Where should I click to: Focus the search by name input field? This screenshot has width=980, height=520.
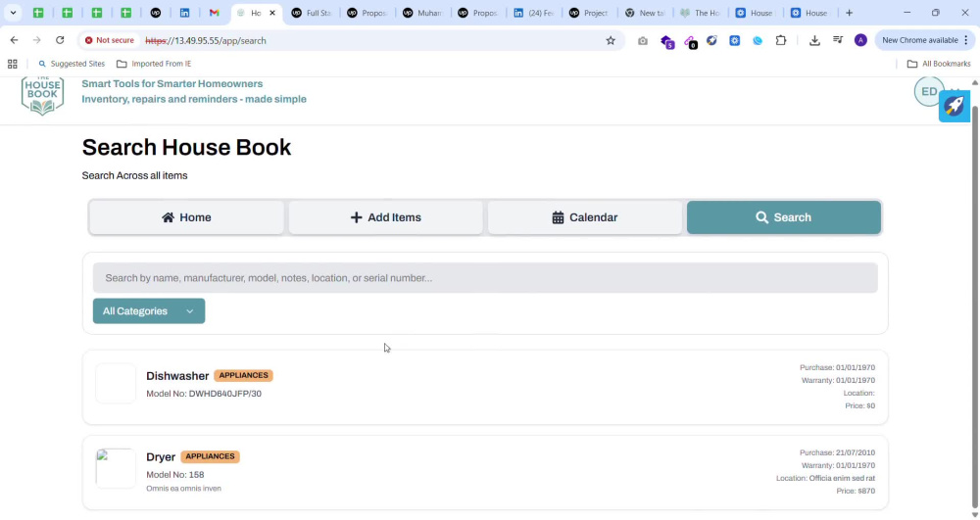pyautogui.click(x=485, y=278)
